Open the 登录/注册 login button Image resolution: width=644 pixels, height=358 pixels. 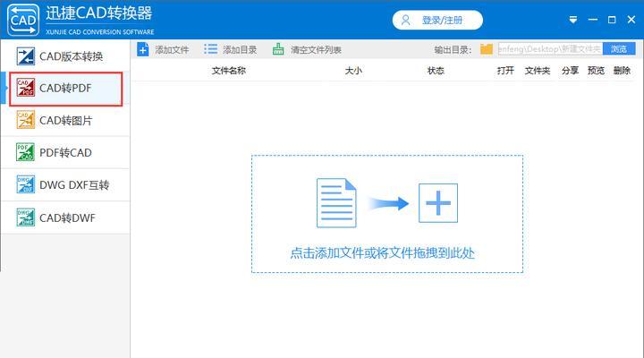437,21
